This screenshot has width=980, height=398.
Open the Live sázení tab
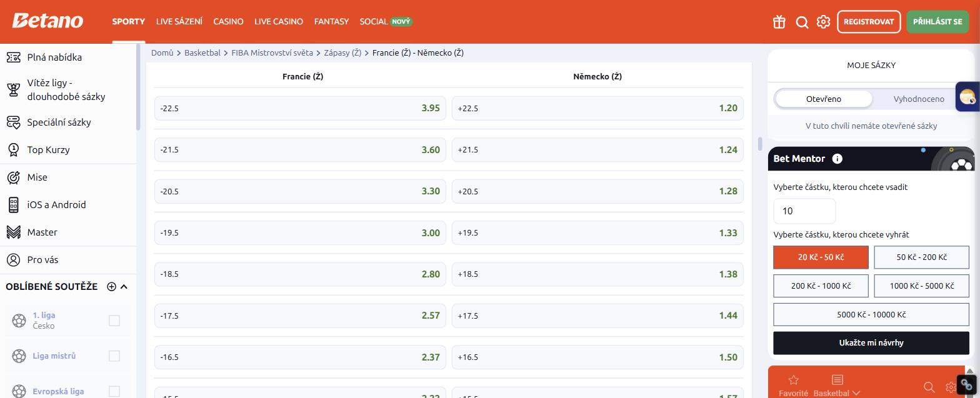coord(179,21)
